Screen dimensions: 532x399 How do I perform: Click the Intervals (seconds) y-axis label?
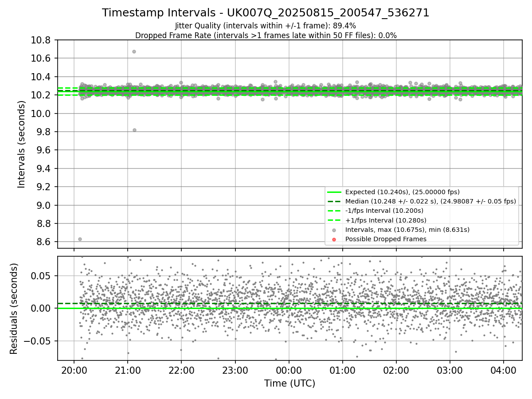(22, 144)
